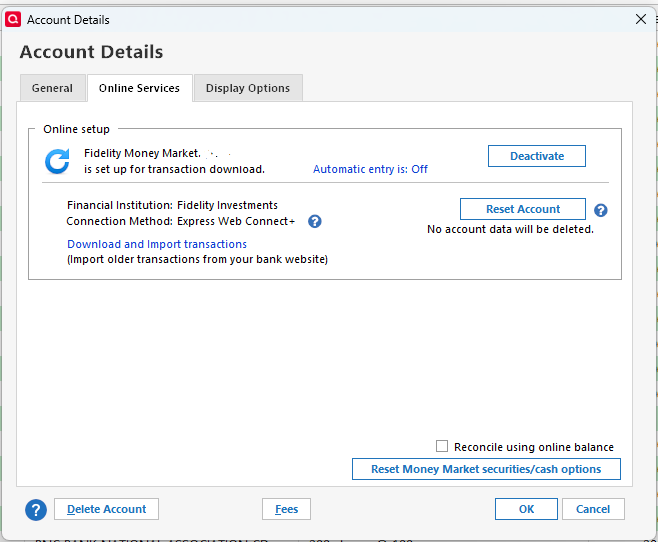Click Connection Method: Express Web Connect+ text
This screenshot has width=658, height=542.
click(181, 221)
